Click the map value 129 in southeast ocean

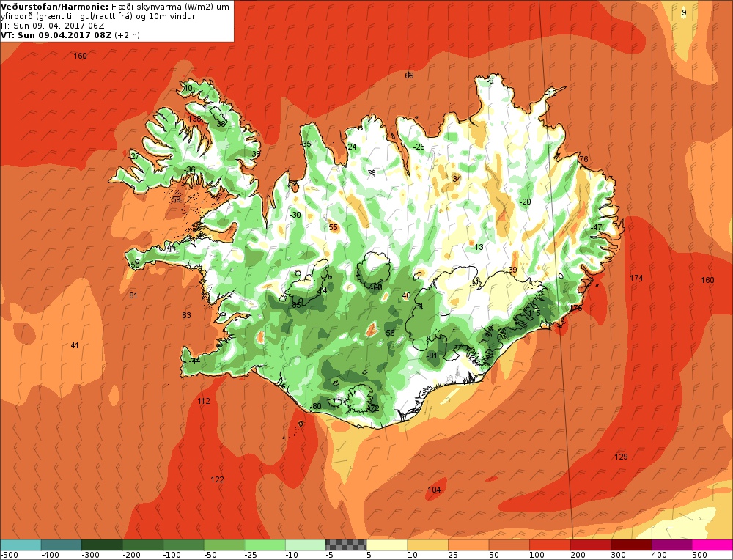click(621, 456)
